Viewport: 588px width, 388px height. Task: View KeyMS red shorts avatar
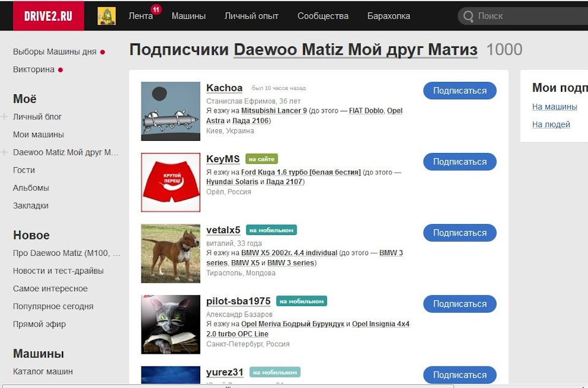171,182
